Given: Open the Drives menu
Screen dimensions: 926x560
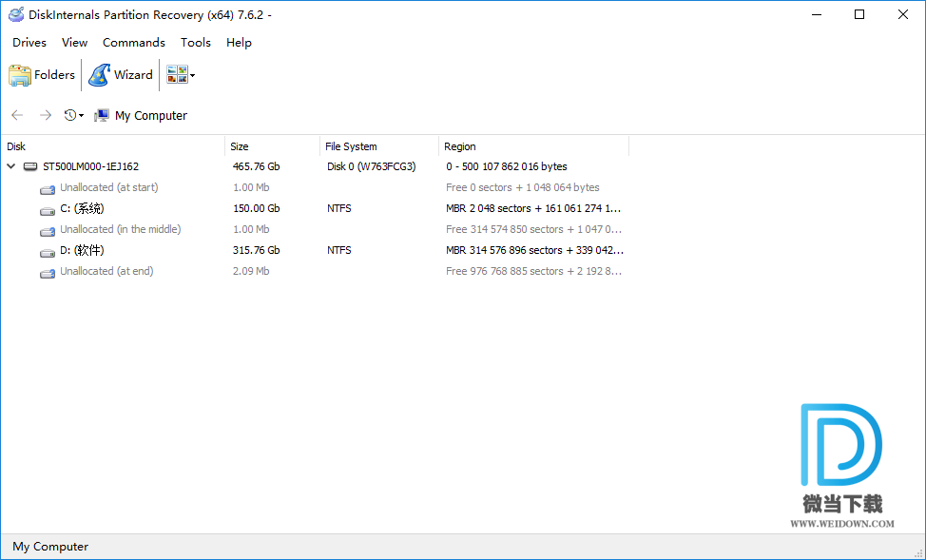Looking at the screenshot, I should [x=29, y=43].
